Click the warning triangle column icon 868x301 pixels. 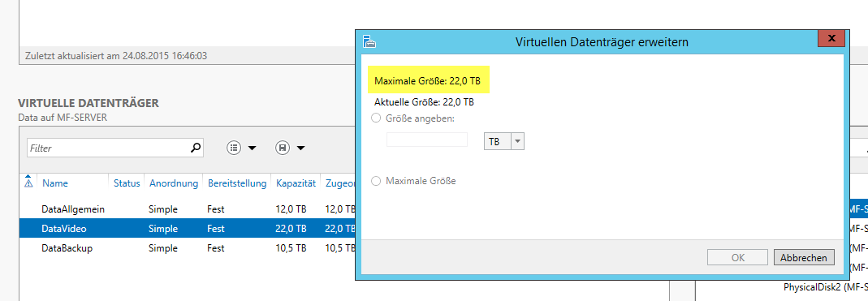point(28,183)
